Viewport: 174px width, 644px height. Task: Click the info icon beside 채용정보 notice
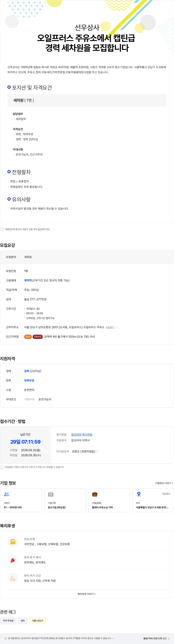coord(2,229)
